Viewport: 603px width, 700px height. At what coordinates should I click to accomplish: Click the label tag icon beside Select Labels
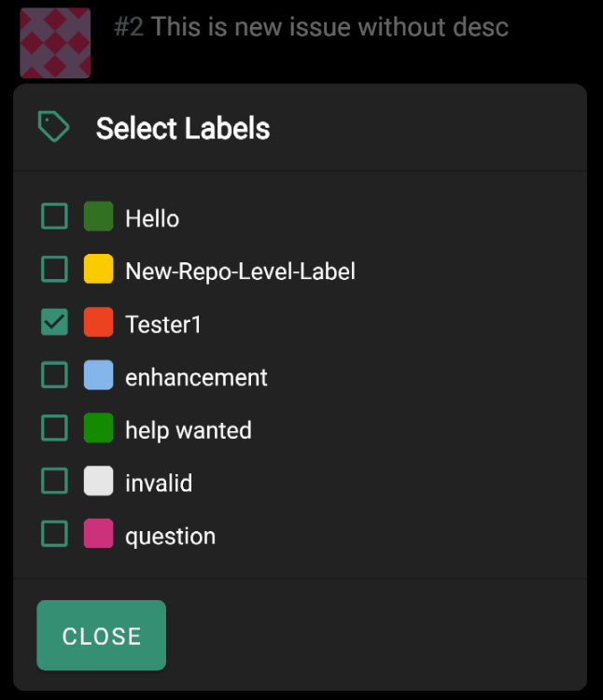click(53, 127)
